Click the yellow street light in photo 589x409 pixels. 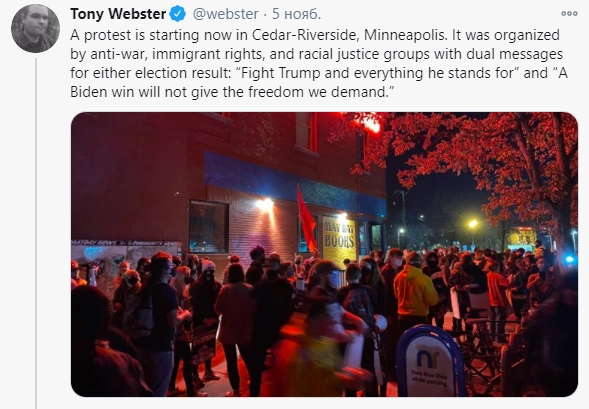click(x=473, y=223)
